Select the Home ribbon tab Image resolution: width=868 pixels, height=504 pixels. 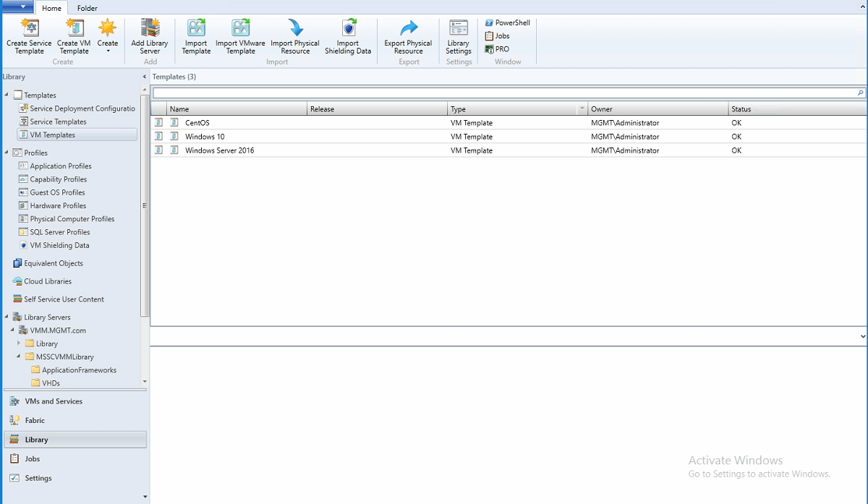[x=51, y=8]
